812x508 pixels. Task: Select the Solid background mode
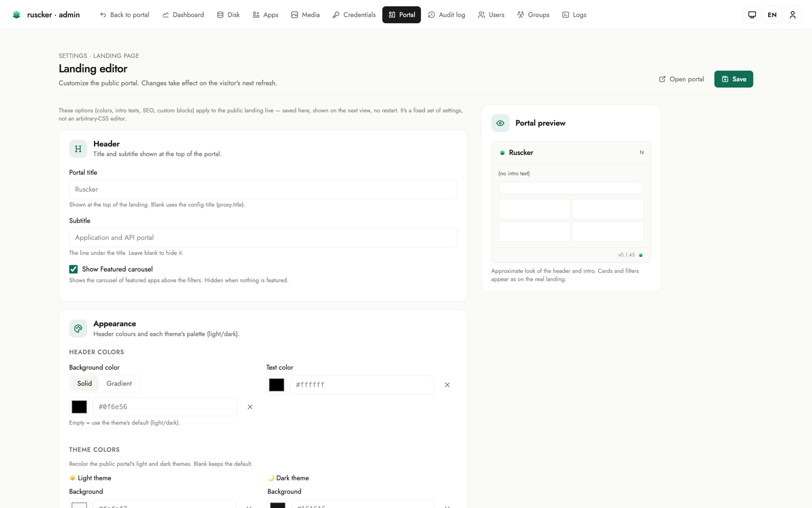[x=85, y=384]
